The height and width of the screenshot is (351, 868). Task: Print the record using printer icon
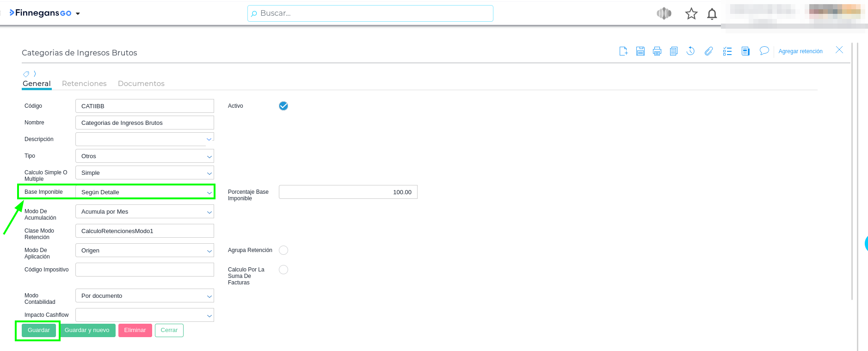click(657, 51)
